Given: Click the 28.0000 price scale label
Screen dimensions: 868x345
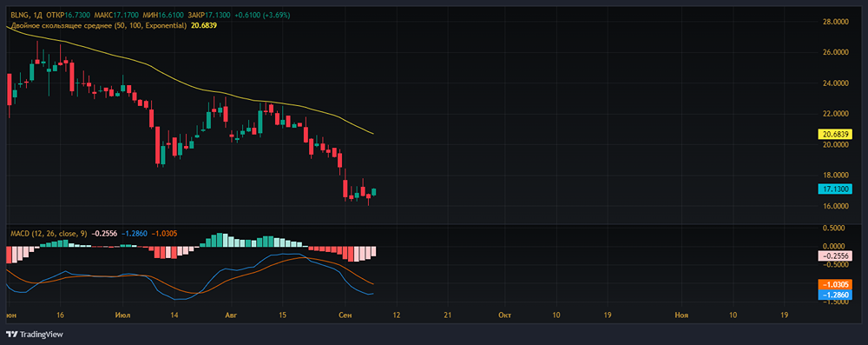Looking at the screenshot, I should (x=835, y=23).
